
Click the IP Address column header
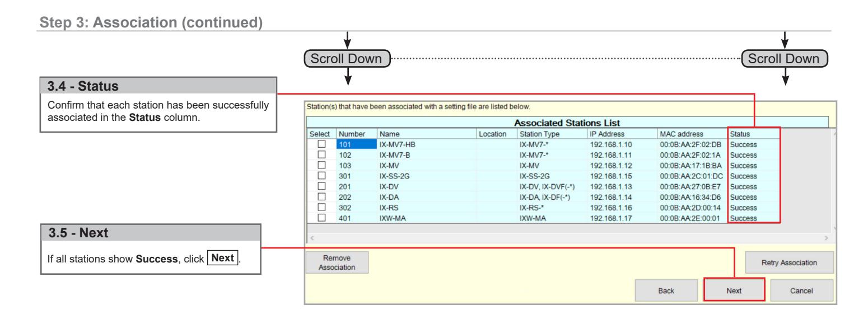point(623,134)
